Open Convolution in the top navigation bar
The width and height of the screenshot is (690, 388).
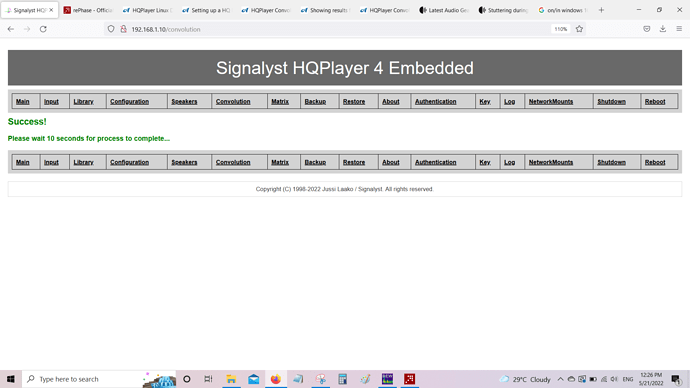(x=233, y=102)
